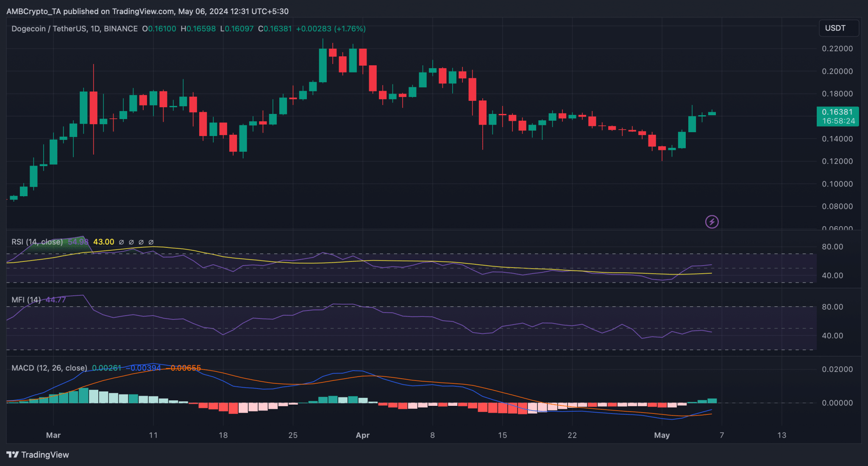Click the close price value C0.16381
Viewport: 868px width, 466px height.
point(275,29)
